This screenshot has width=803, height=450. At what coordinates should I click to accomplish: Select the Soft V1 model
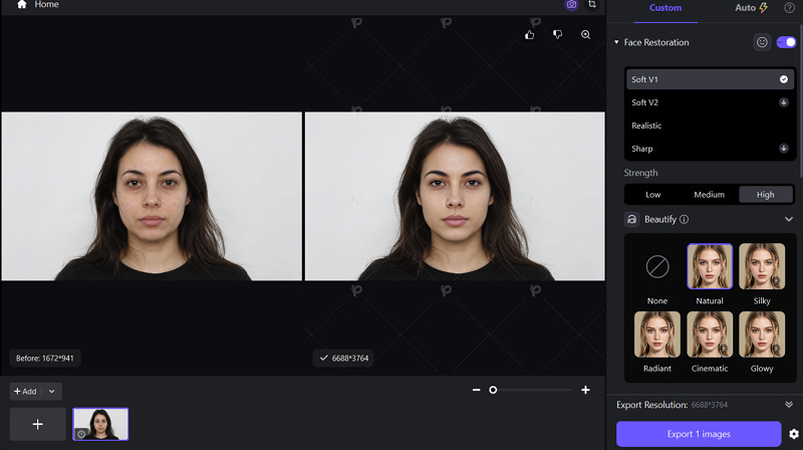pyautogui.click(x=710, y=79)
